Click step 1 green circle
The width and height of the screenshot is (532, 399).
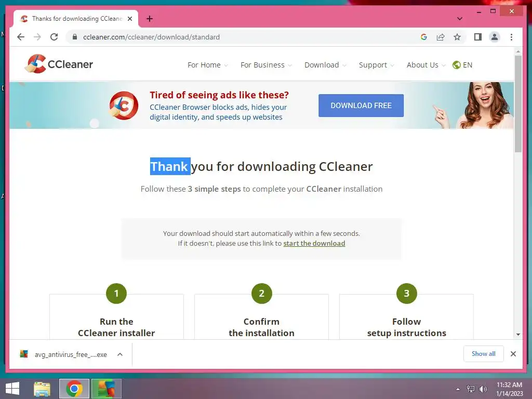coord(116,294)
